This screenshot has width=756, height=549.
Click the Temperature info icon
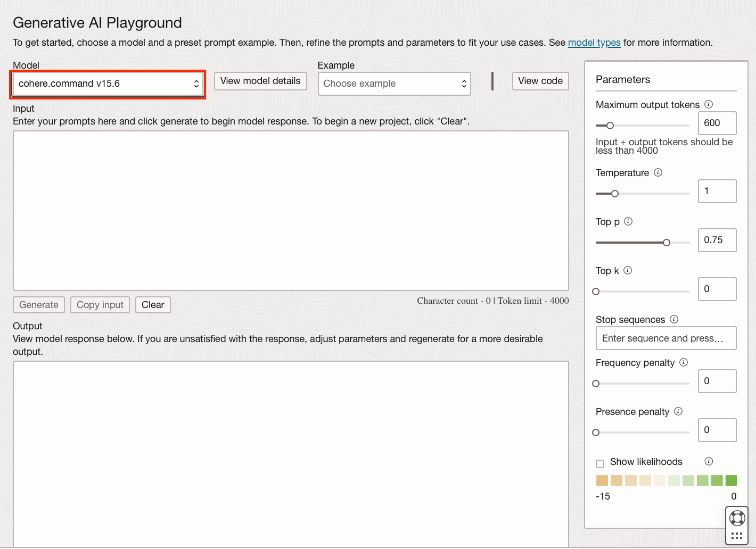(x=658, y=172)
